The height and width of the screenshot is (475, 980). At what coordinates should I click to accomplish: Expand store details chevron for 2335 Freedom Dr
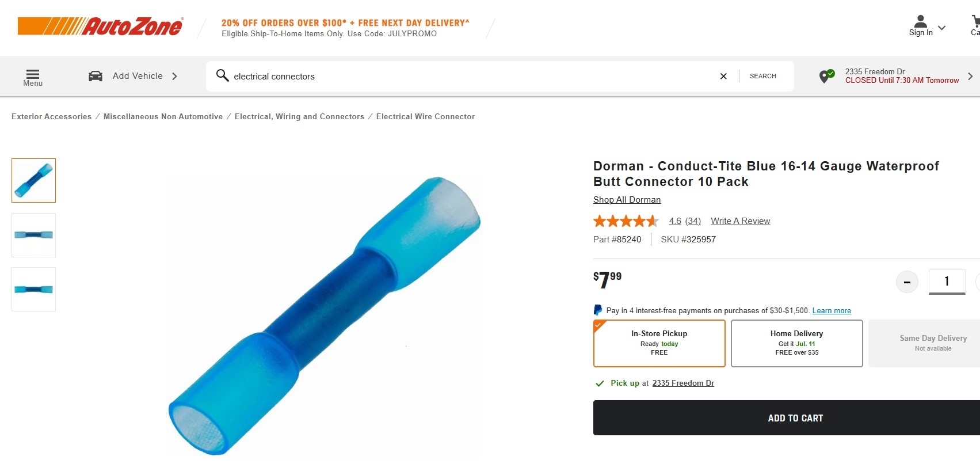pos(970,76)
